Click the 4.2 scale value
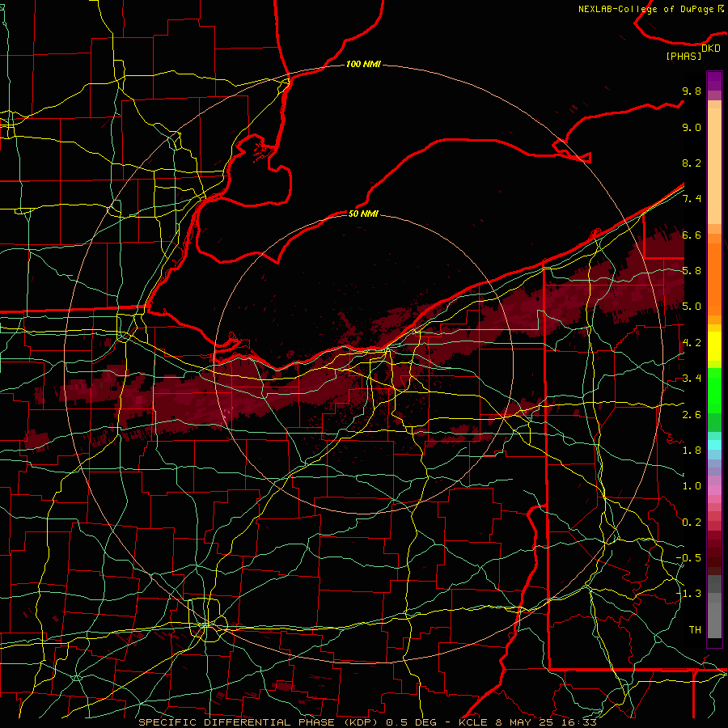The width and height of the screenshot is (728, 728). coord(692,343)
